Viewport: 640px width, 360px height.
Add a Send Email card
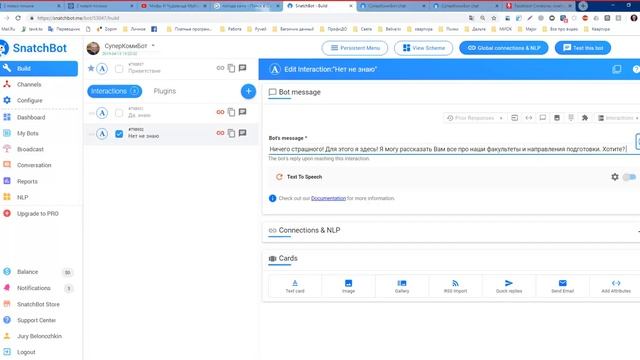[562, 286]
